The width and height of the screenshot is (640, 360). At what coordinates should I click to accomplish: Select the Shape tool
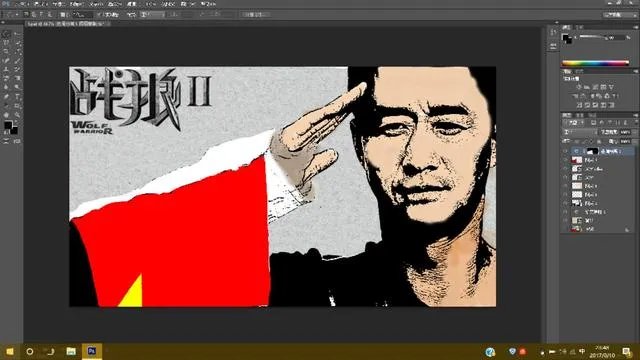coord(18,105)
